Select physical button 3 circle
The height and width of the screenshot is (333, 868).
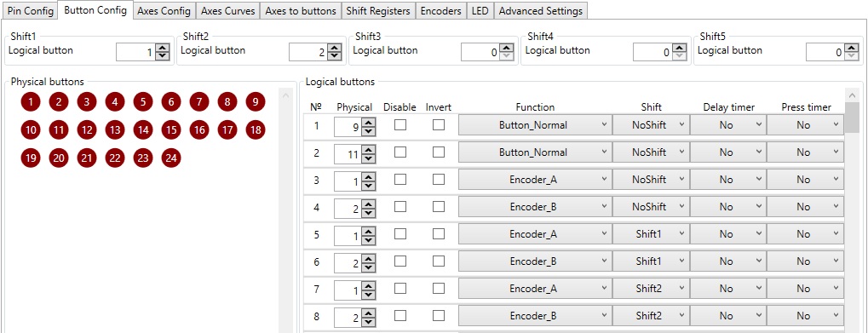[x=87, y=102]
